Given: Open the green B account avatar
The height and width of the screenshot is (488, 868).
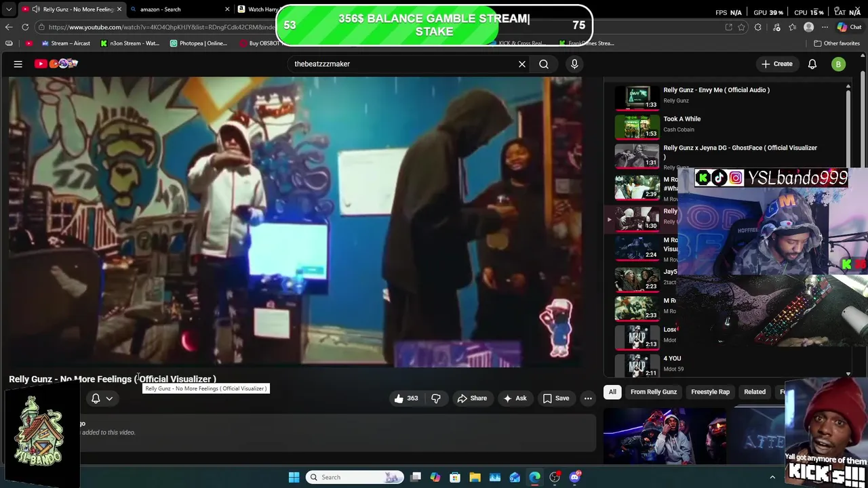Looking at the screenshot, I should 839,64.
